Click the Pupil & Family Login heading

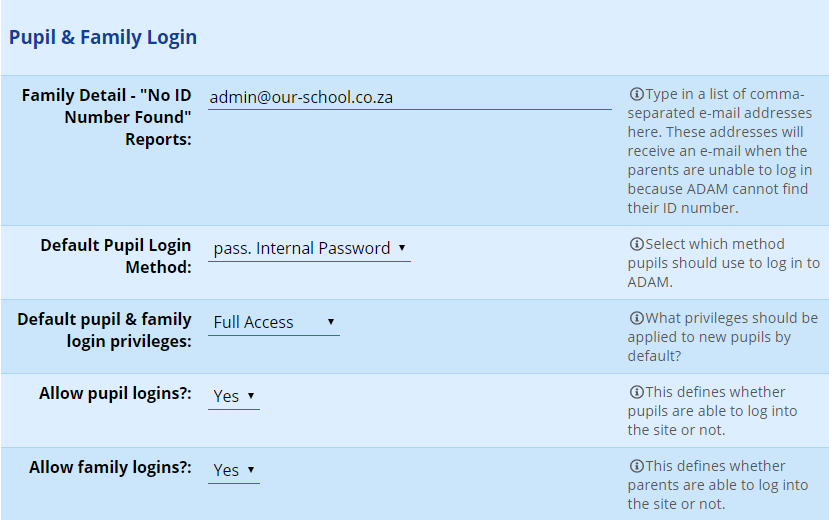pyautogui.click(x=103, y=38)
